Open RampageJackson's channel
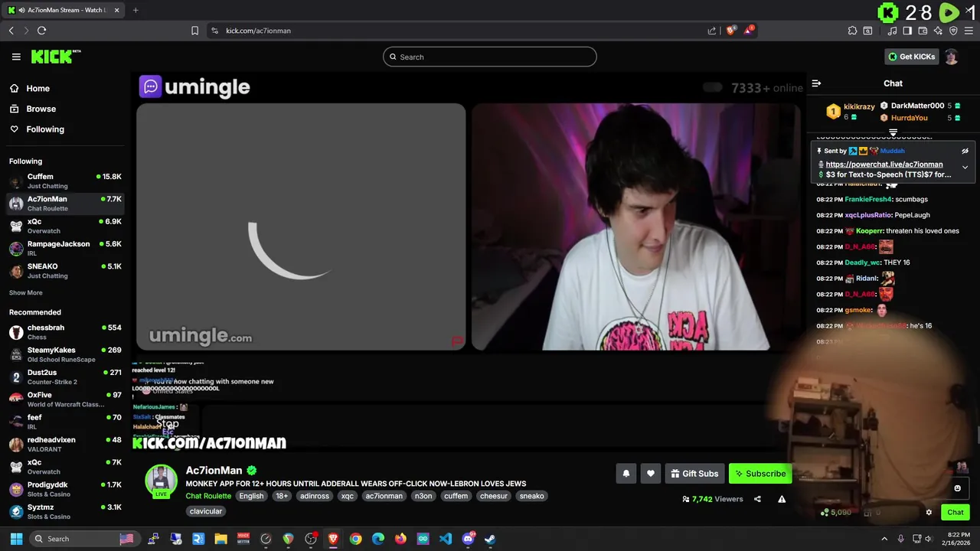The image size is (980, 551). (65, 248)
